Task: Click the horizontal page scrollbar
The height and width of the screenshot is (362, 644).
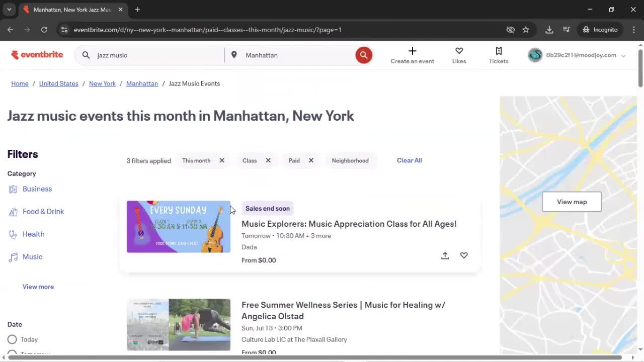Action: (315, 357)
